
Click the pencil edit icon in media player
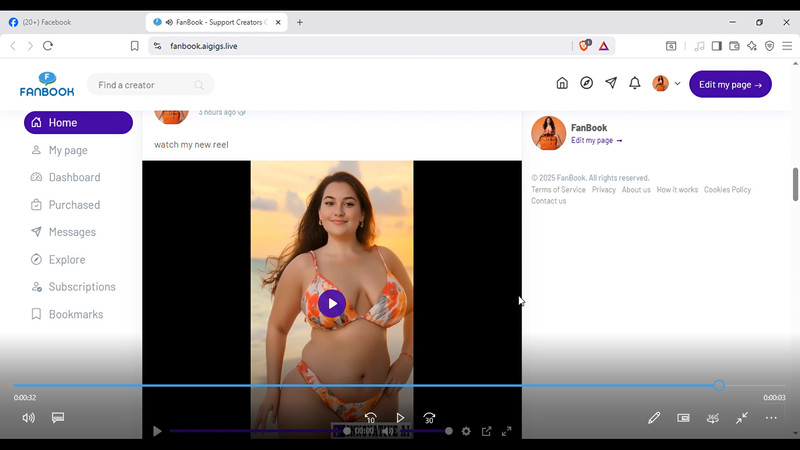[x=654, y=418]
